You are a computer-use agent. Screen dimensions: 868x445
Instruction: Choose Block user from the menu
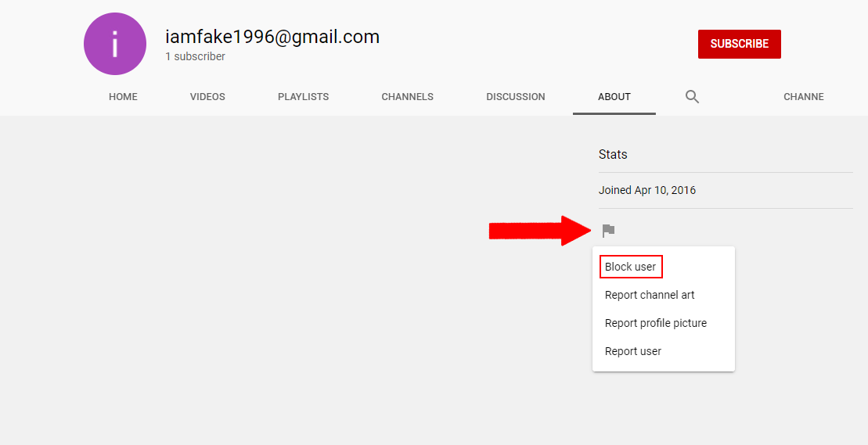[x=631, y=267]
